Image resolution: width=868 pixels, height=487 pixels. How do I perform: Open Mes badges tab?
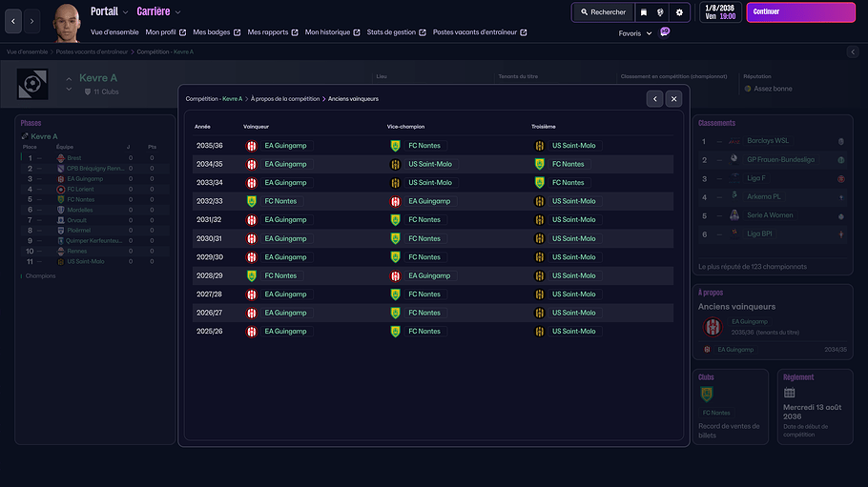point(217,32)
